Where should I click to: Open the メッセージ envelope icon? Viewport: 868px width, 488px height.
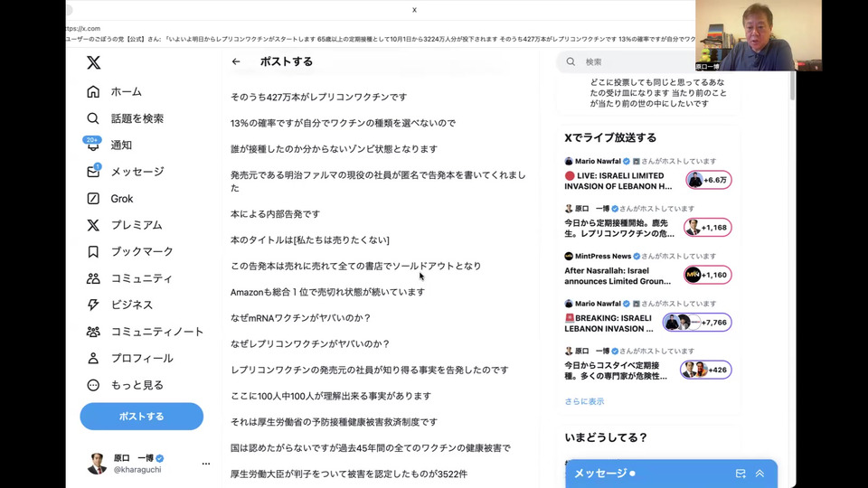click(x=93, y=172)
